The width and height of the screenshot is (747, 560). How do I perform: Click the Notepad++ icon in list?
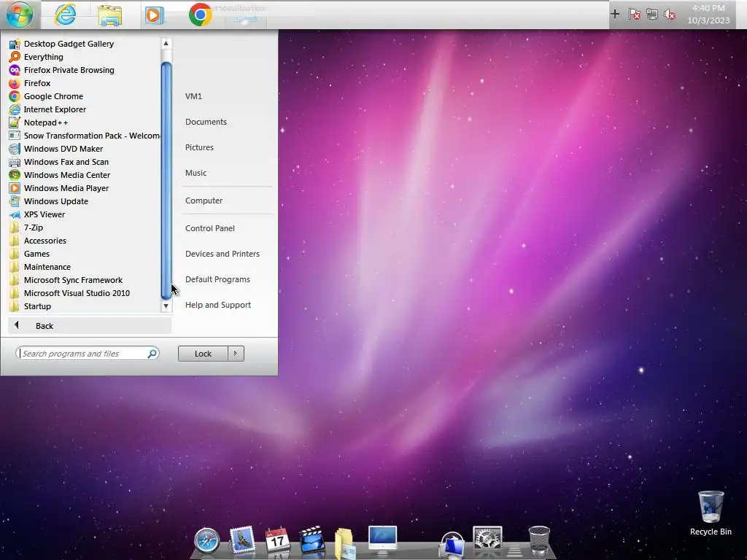tap(15, 122)
